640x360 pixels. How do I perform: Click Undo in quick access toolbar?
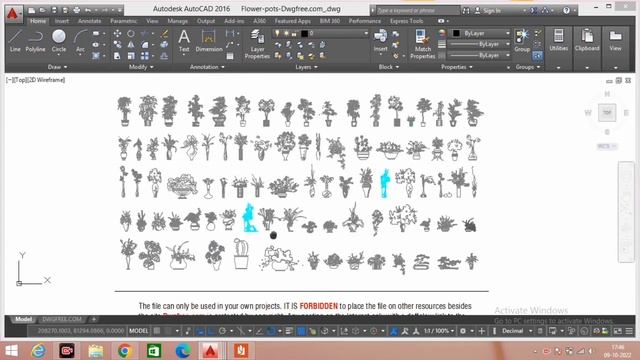click(87, 10)
